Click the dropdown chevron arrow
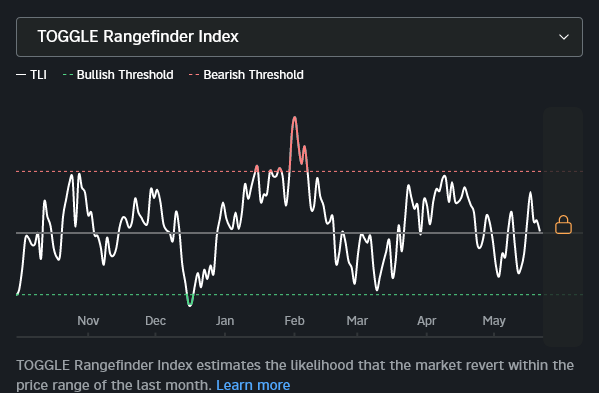Screen dimensions: 599x393 point(564,37)
